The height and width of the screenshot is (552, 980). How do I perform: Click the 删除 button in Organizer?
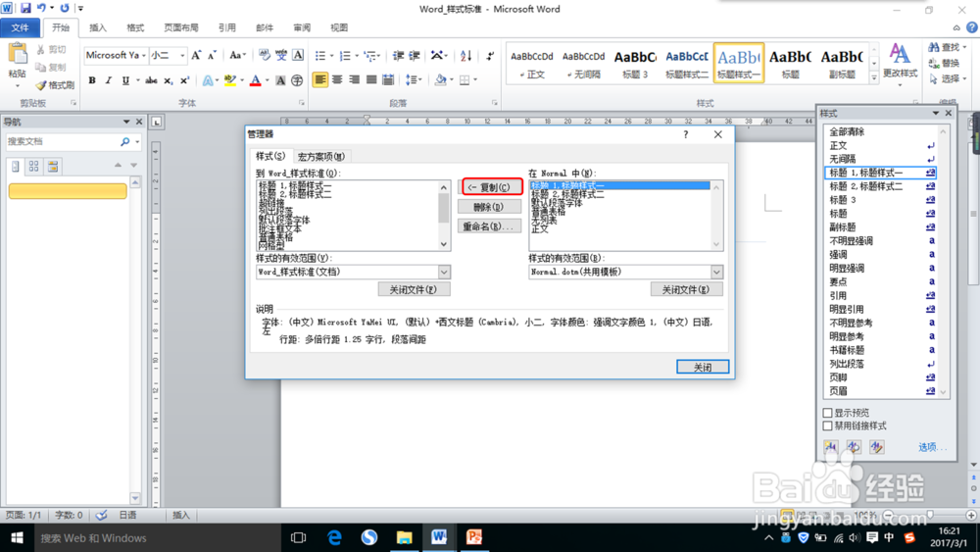coord(489,207)
